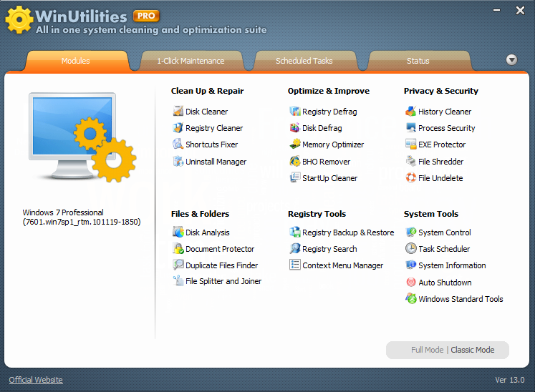The width and height of the screenshot is (535, 392).
Task: Select the Status tab
Action: click(x=418, y=61)
